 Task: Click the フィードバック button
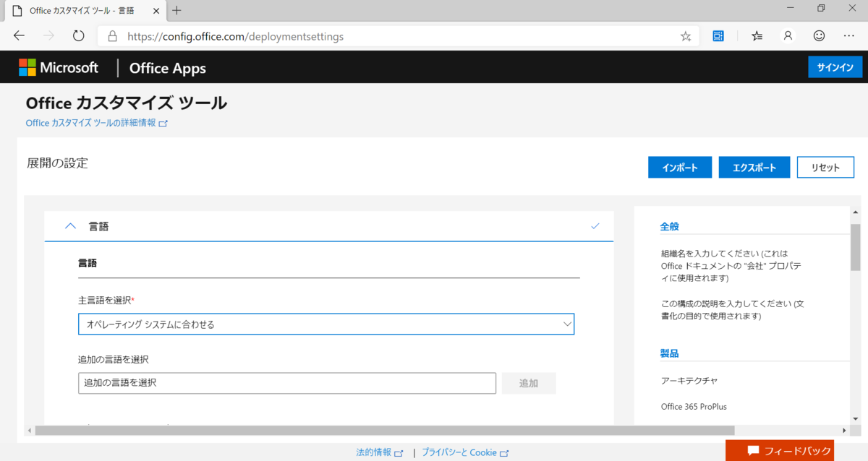click(780, 450)
